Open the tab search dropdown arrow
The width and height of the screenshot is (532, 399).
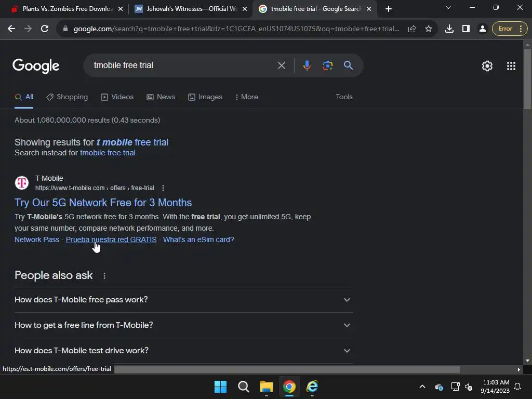[x=448, y=7]
